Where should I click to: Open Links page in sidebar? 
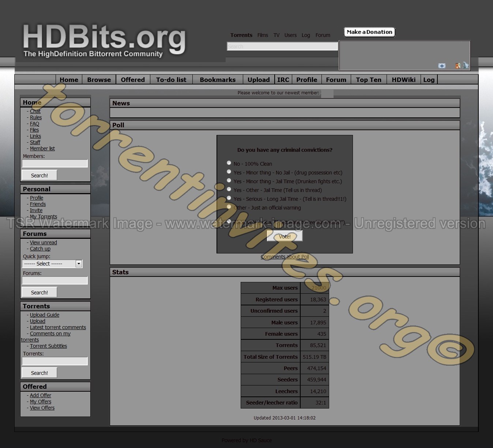[x=35, y=136]
